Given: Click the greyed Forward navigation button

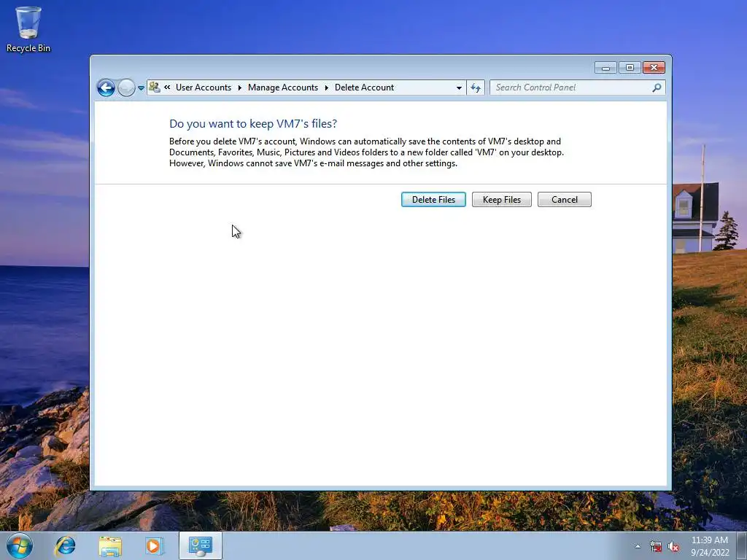Looking at the screenshot, I should 126,87.
